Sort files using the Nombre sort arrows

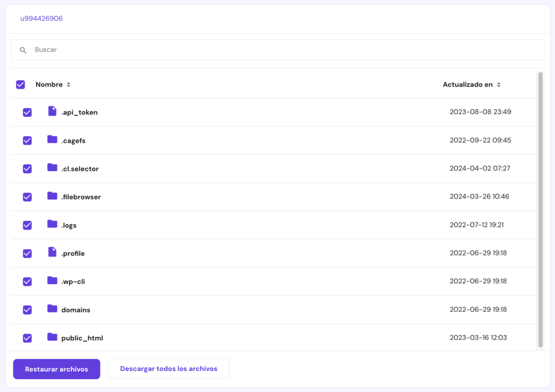point(68,84)
